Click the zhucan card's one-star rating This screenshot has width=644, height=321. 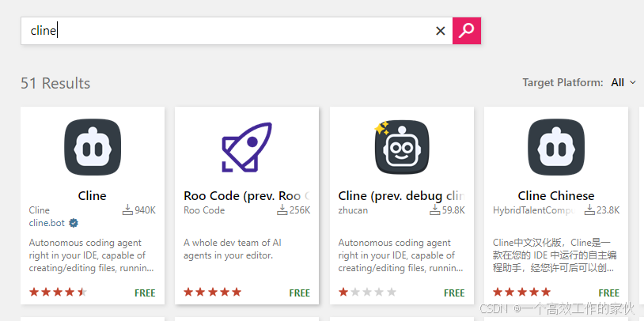click(x=367, y=293)
